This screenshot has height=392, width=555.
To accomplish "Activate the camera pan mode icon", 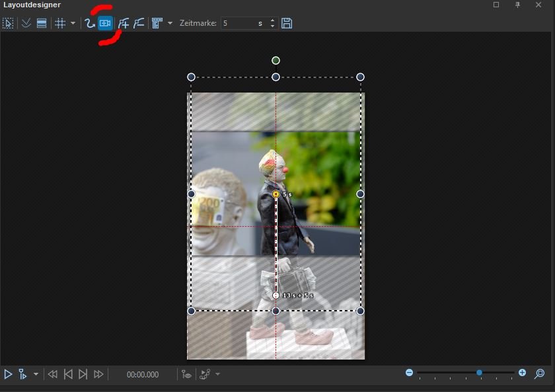I will point(105,23).
